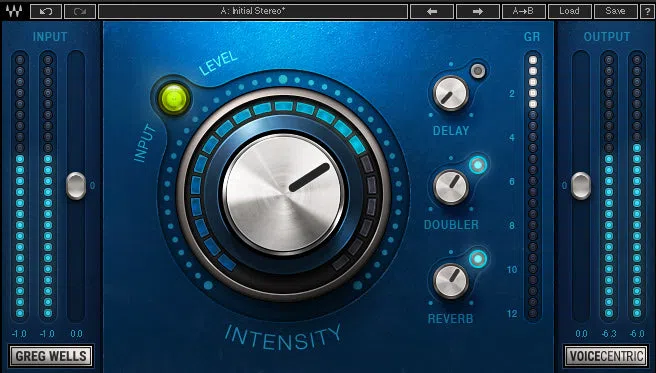Enable the Delay on/off toggle
Image resolution: width=656 pixels, height=373 pixels.
pyautogui.click(x=478, y=71)
